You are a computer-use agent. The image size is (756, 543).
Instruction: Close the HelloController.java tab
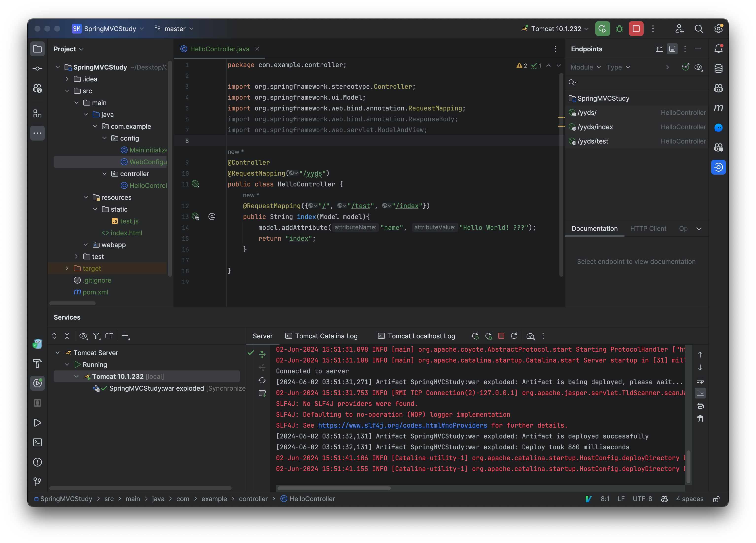tap(257, 49)
